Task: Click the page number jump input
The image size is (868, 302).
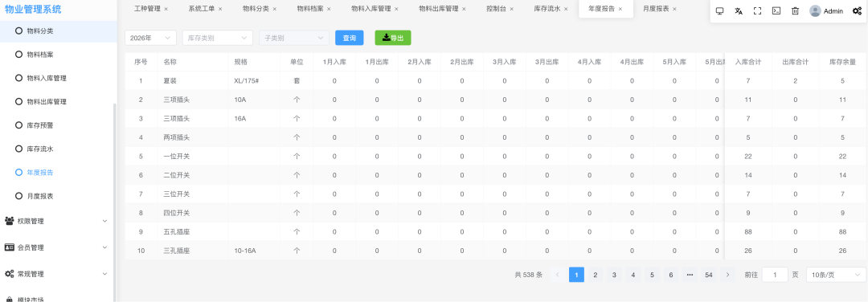Action: (775, 275)
